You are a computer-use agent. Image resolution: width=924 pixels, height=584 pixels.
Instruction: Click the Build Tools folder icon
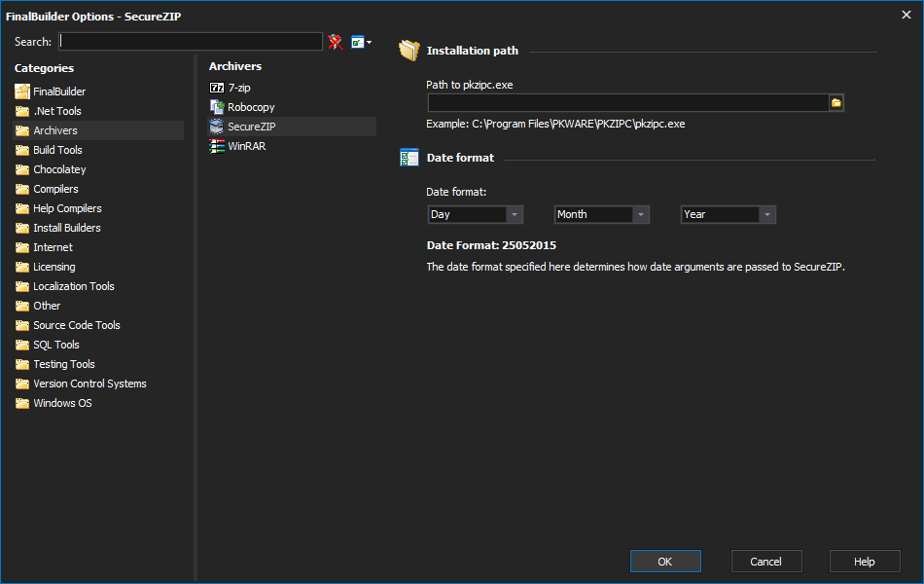tap(22, 150)
